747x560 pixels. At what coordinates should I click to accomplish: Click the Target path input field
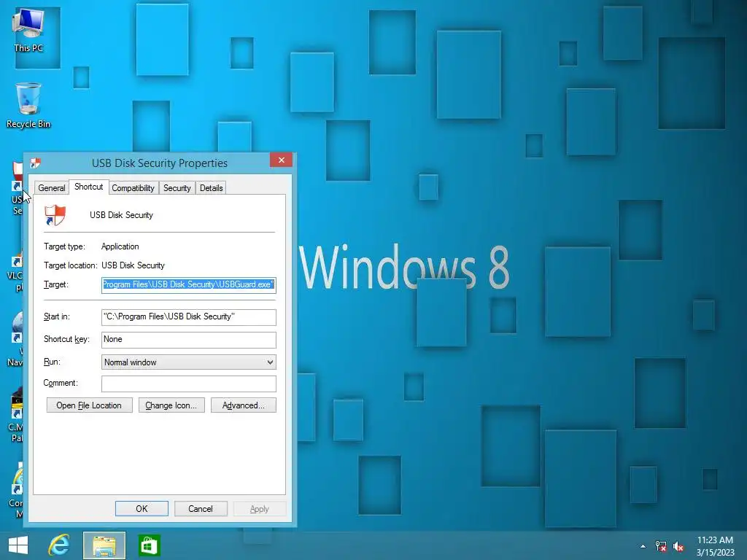click(x=189, y=285)
